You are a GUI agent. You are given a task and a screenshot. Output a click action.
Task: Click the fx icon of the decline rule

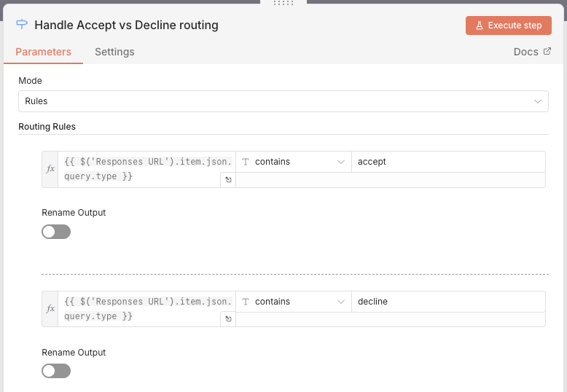[x=50, y=309]
